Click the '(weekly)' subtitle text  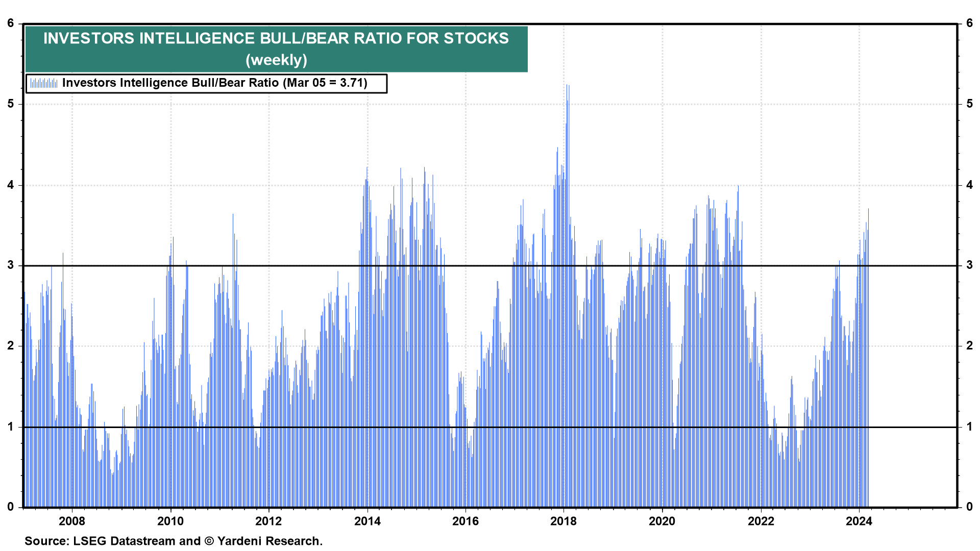point(276,60)
